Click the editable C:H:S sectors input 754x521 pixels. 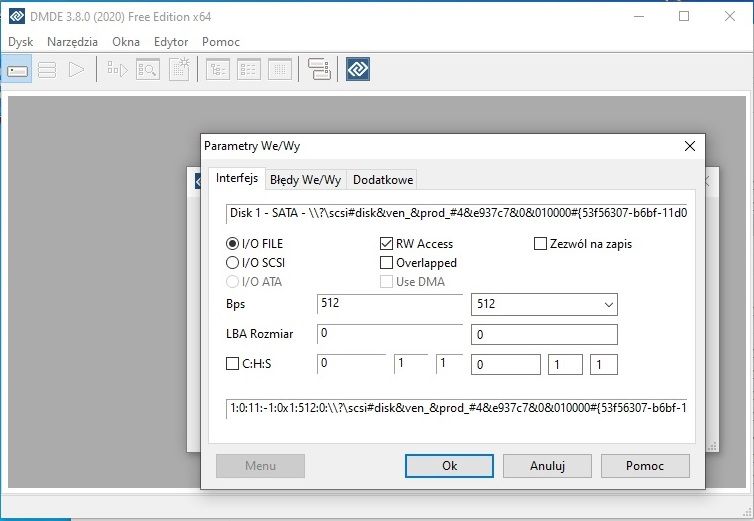click(604, 365)
